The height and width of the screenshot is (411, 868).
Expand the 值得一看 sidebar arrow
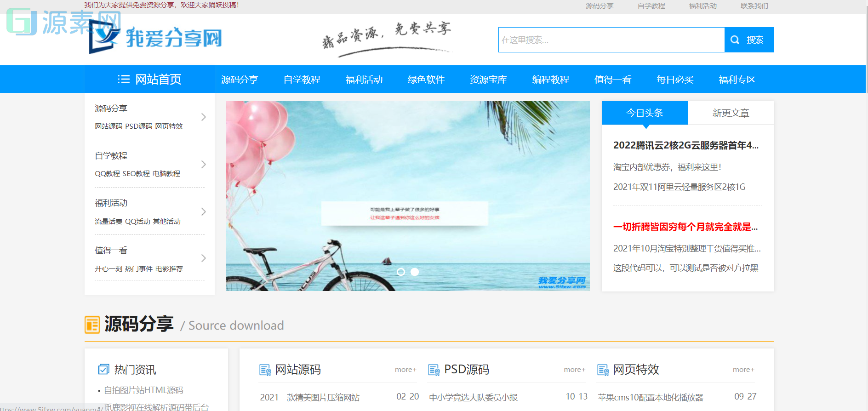[203, 258]
